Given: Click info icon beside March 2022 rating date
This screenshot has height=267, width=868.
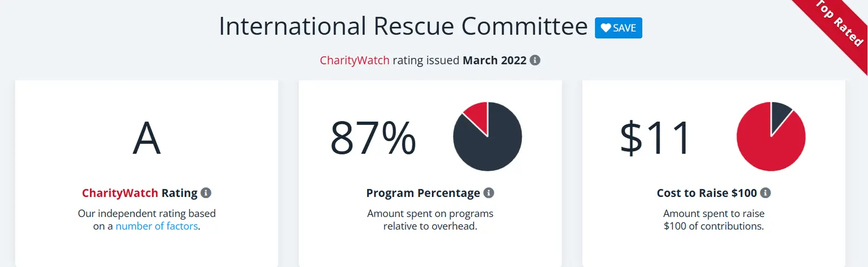Looking at the screenshot, I should [535, 60].
